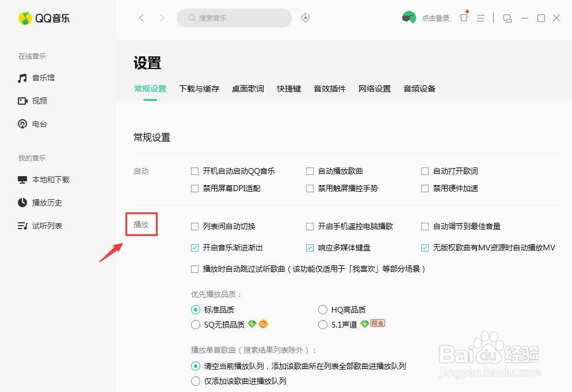572x392 pixels.
Task: Switch to mini mode window icon
Action: (x=507, y=18)
